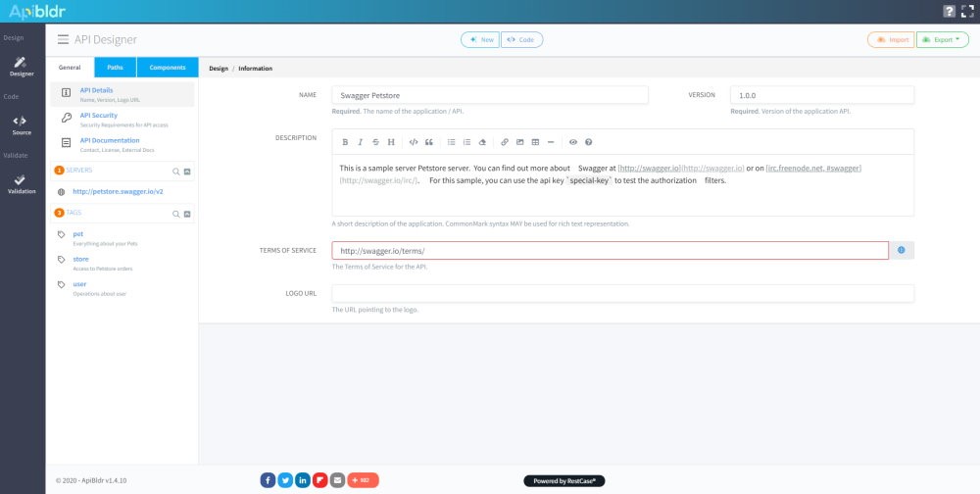Share on LinkedIn
Screen dimensions: 980x494
(x=303, y=480)
